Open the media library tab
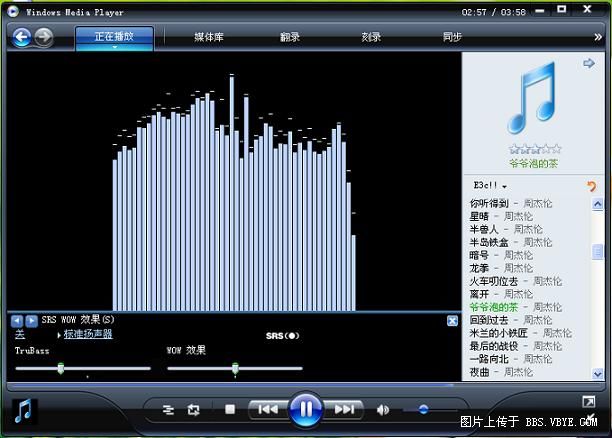The width and height of the screenshot is (612, 438). (209, 37)
